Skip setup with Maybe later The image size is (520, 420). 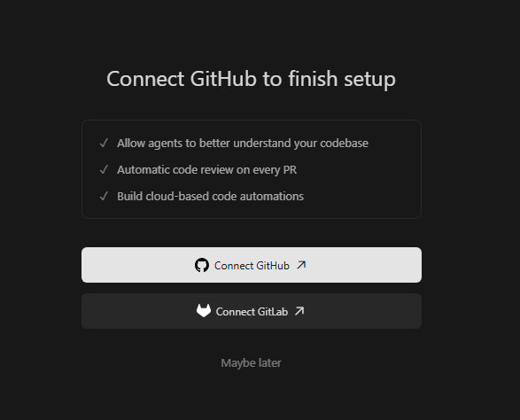(x=251, y=362)
